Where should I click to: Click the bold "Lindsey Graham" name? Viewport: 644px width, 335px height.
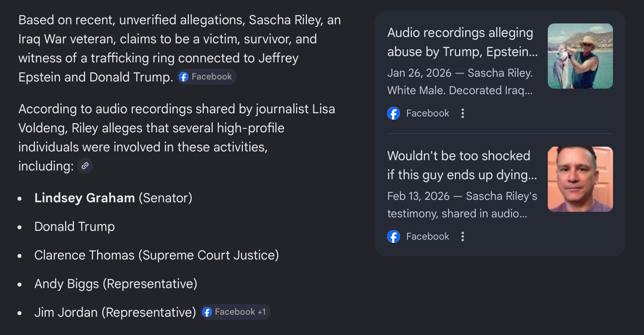(x=85, y=198)
